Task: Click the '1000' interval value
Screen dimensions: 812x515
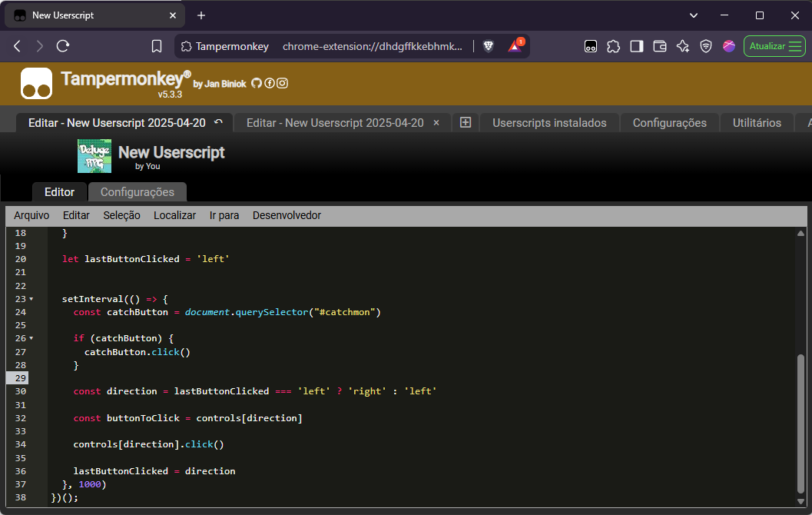Action: click(x=90, y=484)
